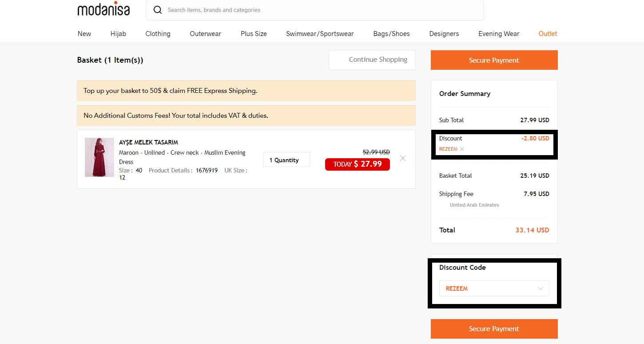Click the search magnifier icon
The width and height of the screenshot is (644, 344).
(158, 9)
